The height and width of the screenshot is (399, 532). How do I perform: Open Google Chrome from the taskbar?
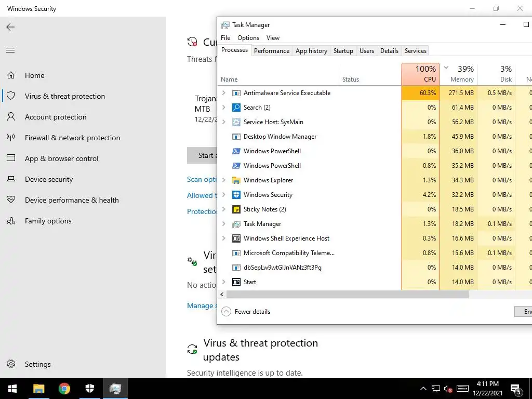[x=64, y=389]
